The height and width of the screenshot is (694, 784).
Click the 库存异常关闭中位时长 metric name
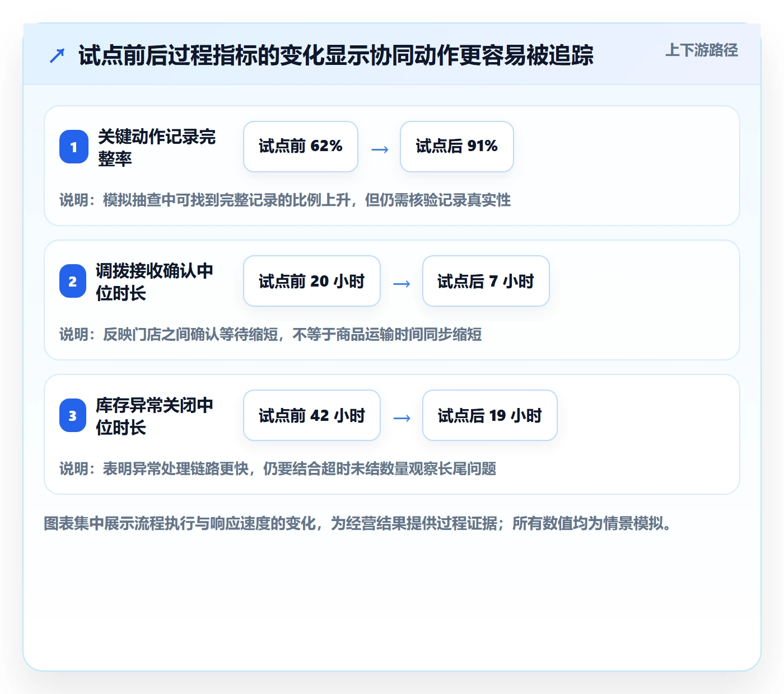(155, 416)
